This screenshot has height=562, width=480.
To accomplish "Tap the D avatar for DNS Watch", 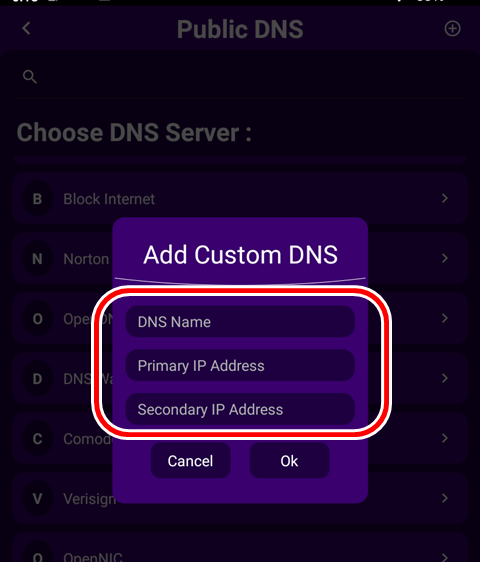I will click(37, 379).
